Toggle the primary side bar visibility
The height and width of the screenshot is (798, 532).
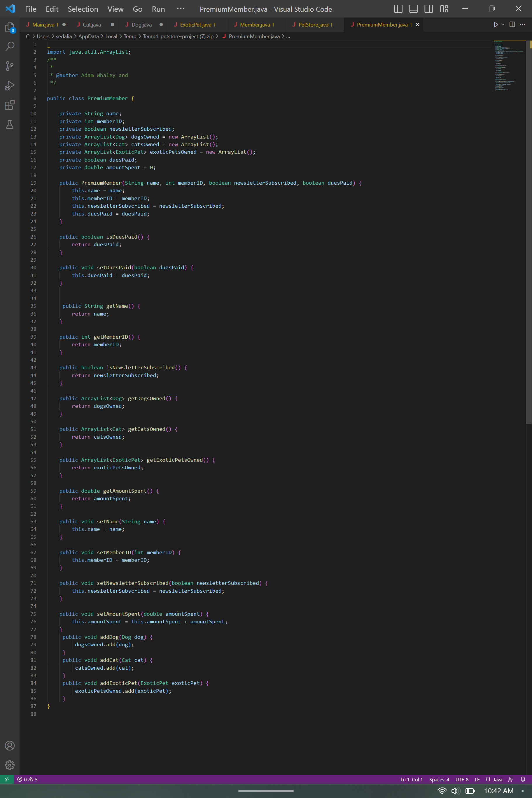[x=398, y=9]
